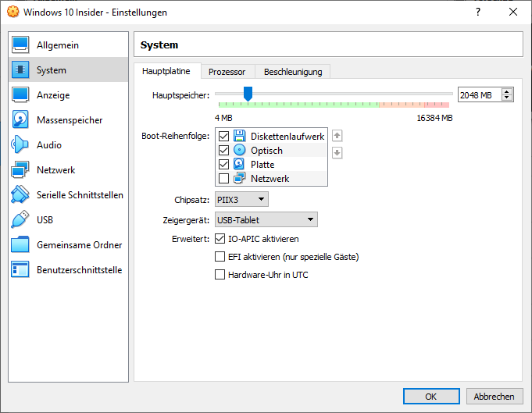Select the Netzwerk label in boot list
This screenshot has width=532, height=413.
coord(270,178)
